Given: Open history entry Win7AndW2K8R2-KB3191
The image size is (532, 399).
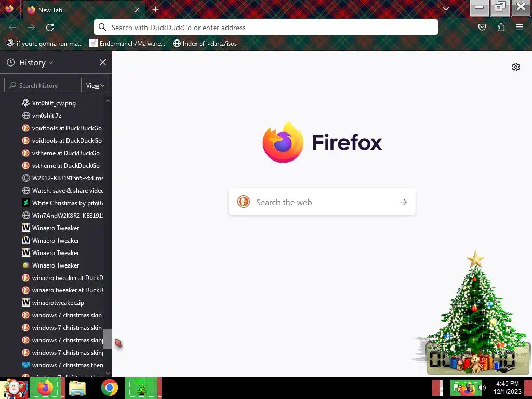Looking at the screenshot, I should pos(62,216).
